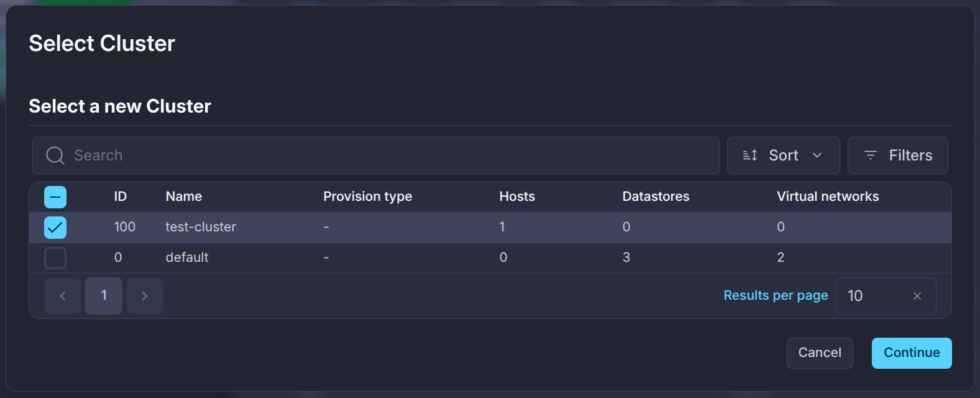The image size is (980, 398).
Task: Click the sort arrows icon
Action: coord(750,155)
